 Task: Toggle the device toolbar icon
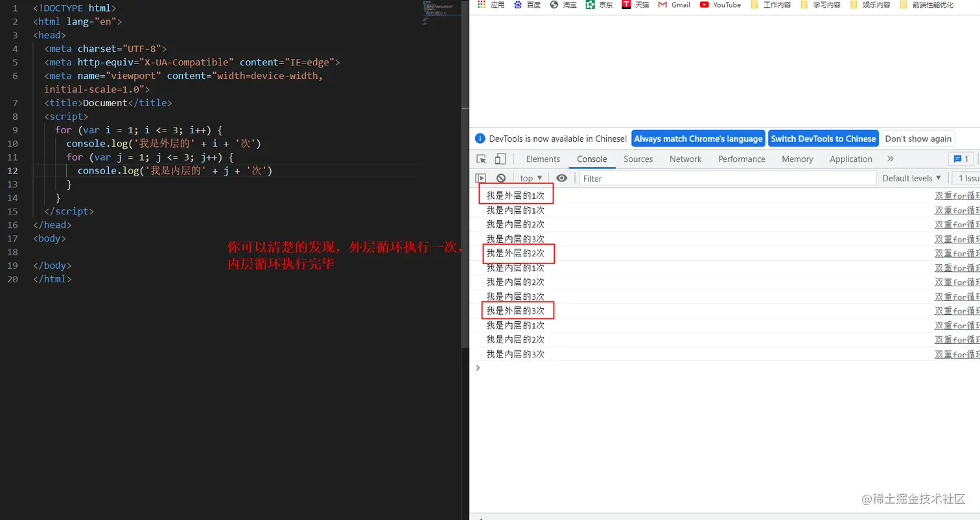[x=500, y=159]
